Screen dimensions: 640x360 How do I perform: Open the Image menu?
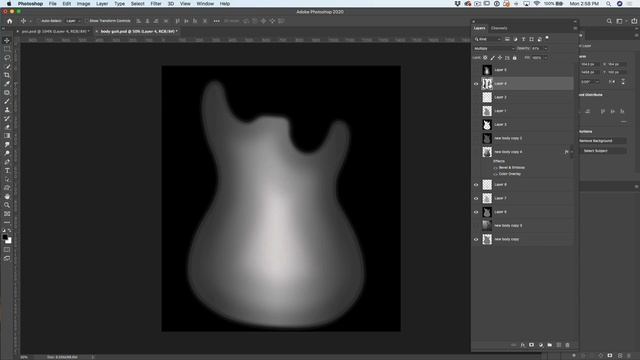[83, 4]
